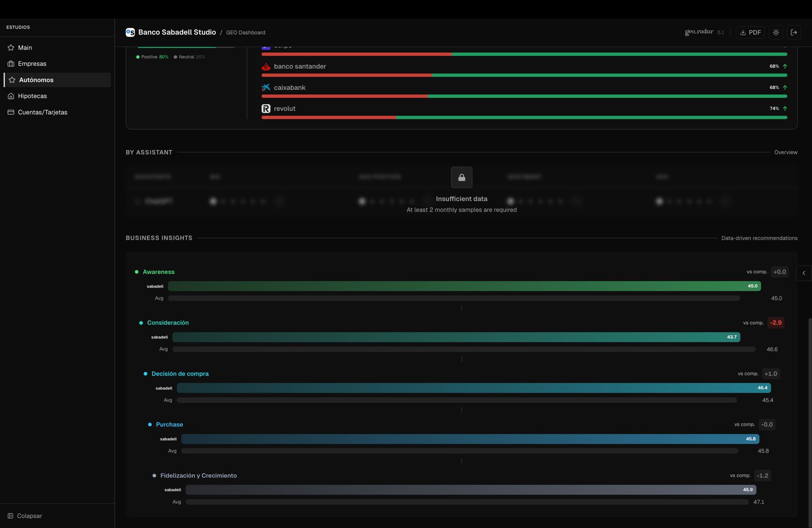Image resolution: width=812 pixels, height=528 pixels.
Task: Select the Autónomos star icon
Action: coord(12,80)
